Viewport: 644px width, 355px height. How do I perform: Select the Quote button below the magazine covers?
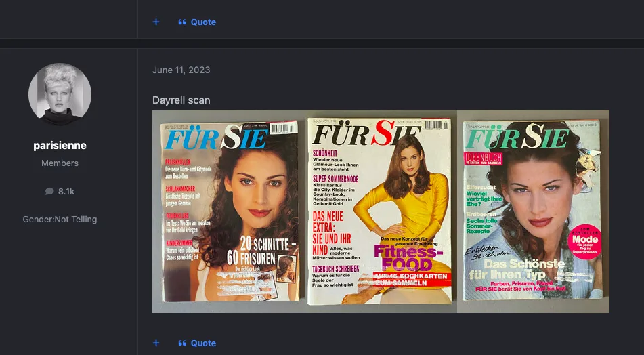(x=203, y=343)
